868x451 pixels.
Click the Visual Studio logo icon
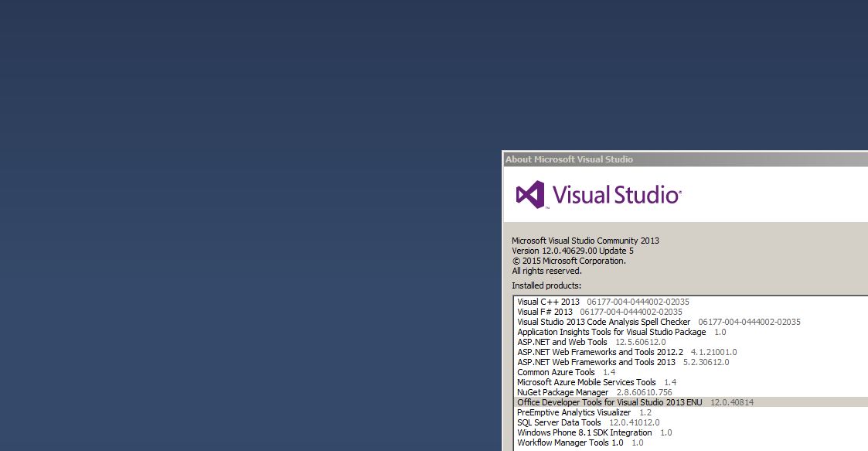pos(530,194)
